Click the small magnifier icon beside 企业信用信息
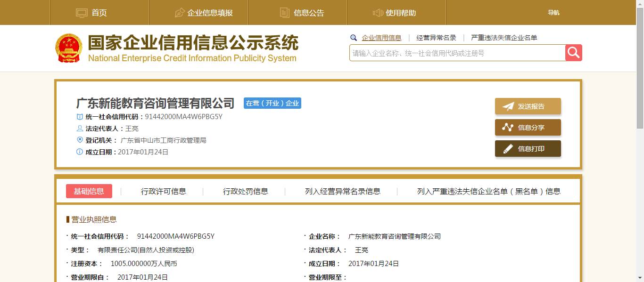 [x=354, y=38]
